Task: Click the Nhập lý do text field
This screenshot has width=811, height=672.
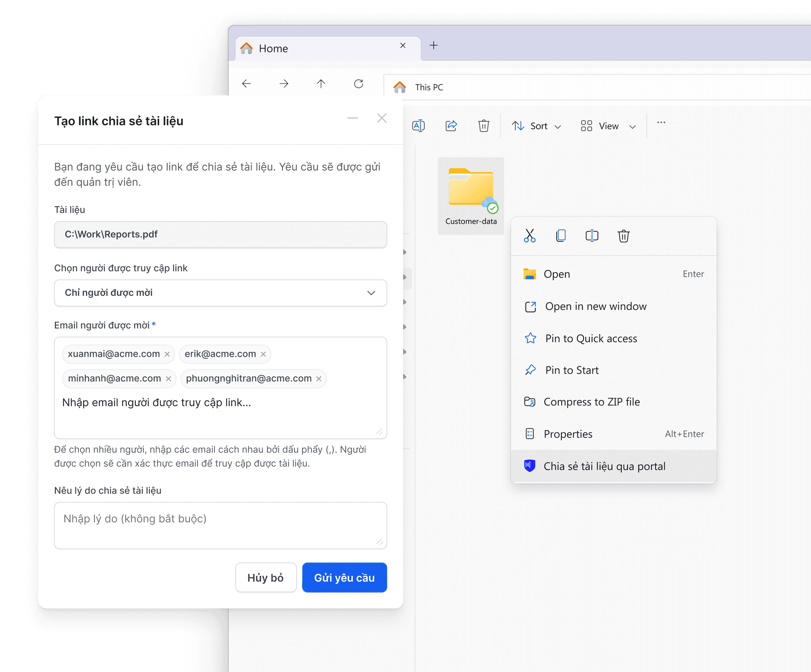Action: [x=220, y=525]
